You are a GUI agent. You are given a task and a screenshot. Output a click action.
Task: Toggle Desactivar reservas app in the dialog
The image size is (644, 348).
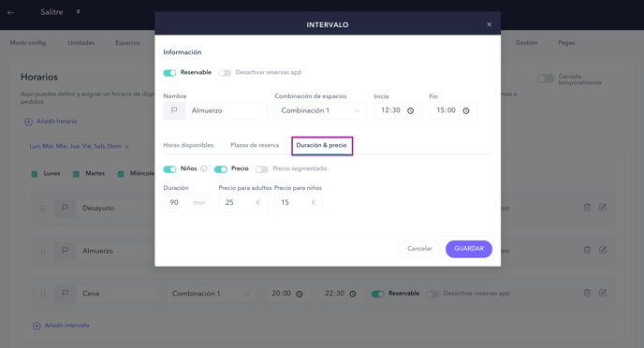tap(225, 73)
